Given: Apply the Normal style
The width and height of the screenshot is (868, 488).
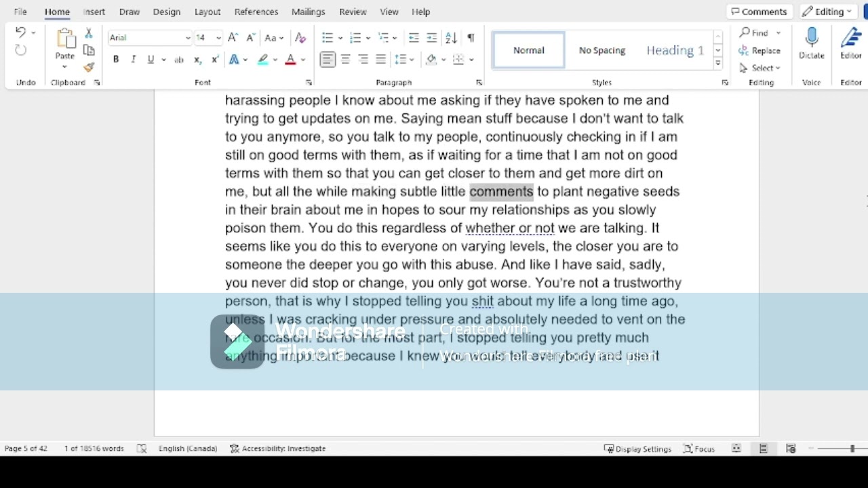Looking at the screenshot, I should click(x=529, y=50).
